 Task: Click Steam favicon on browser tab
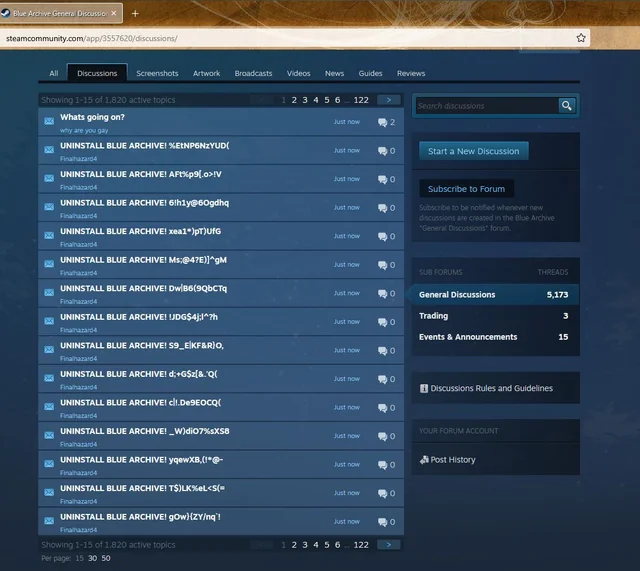pyautogui.click(x=5, y=13)
